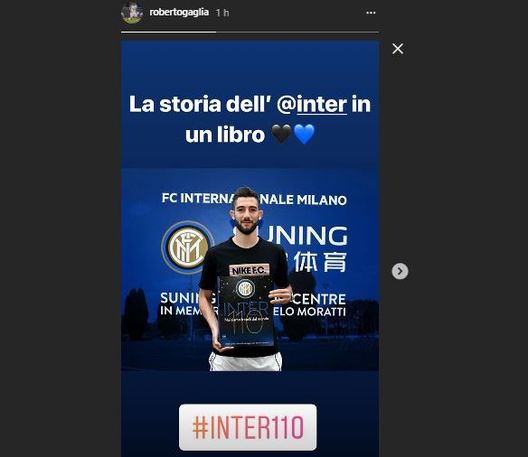Click the blue heart emoji in the caption
Screen dimensions: 528x457
304,134
